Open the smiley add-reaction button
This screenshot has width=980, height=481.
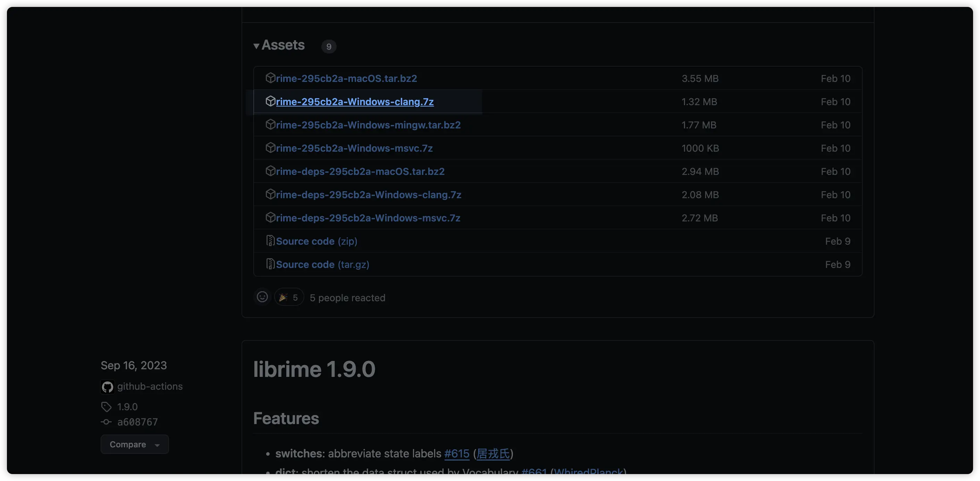coord(262,297)
